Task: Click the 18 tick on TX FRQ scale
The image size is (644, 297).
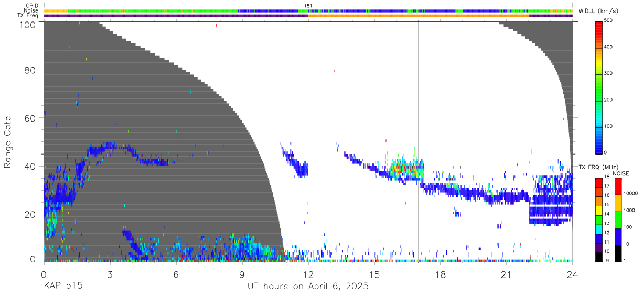Action: pos(607,177)
